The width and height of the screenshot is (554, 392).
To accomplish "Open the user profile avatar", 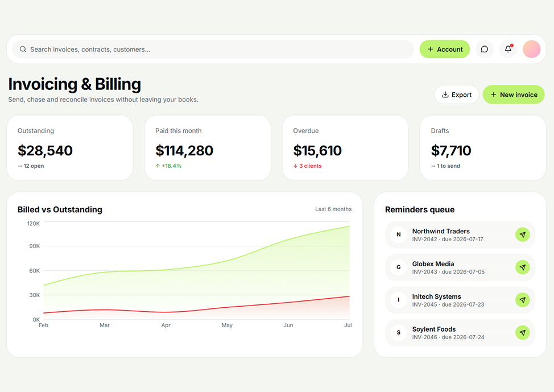I will (531, 49).
